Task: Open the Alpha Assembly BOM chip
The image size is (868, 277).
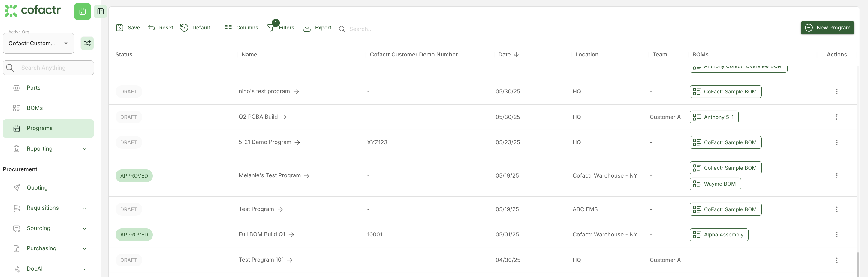Action: [x=719, y=235]
